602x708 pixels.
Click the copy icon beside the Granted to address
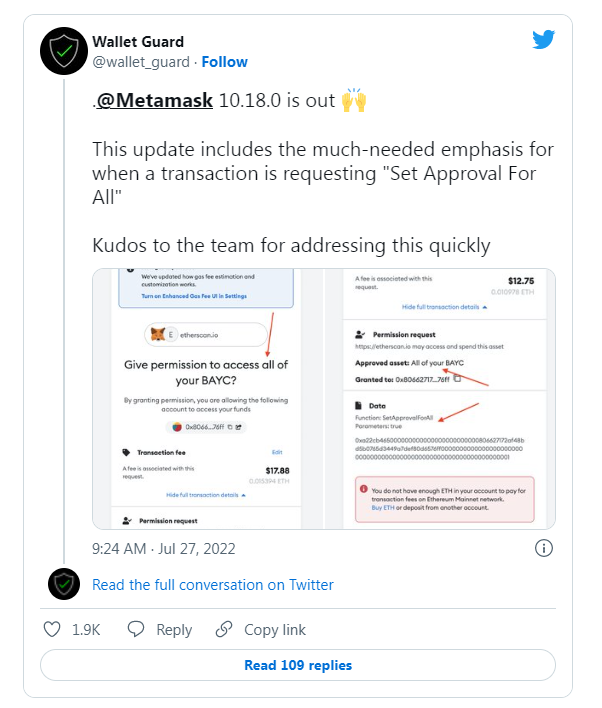(x=457, y=380)
